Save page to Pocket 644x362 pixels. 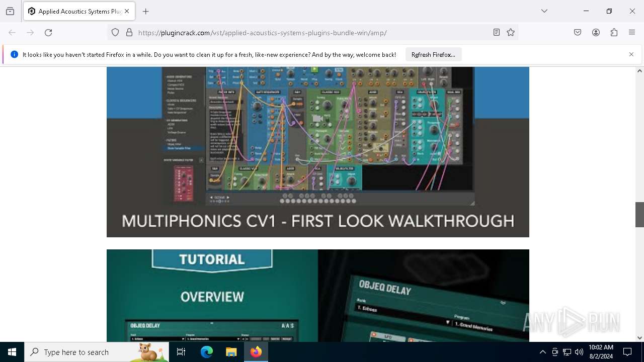578,33
